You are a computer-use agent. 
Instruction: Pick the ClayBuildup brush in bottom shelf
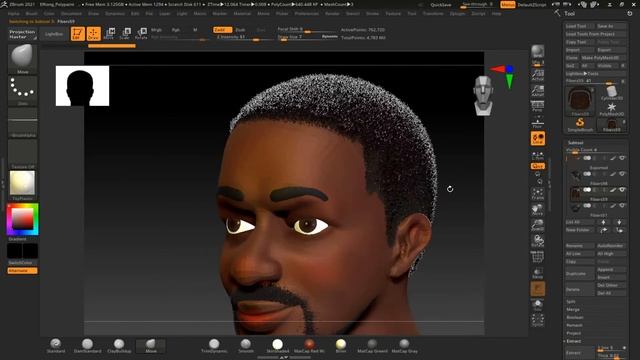119,345
